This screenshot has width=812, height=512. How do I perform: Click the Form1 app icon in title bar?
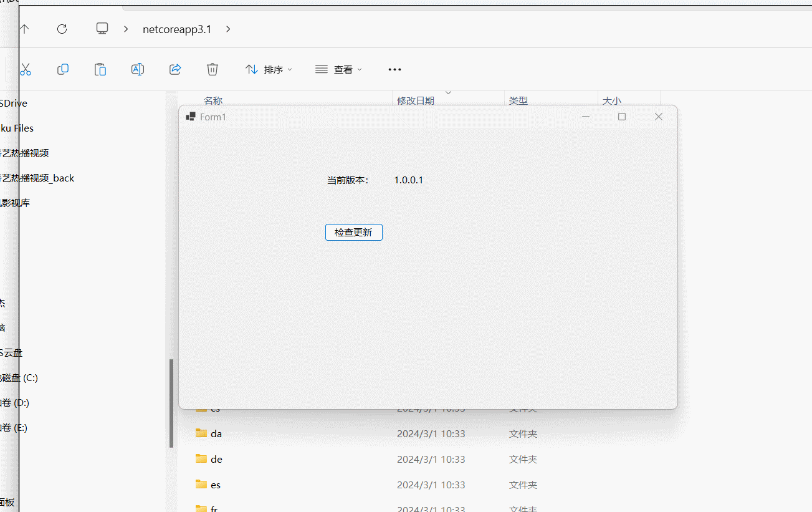pos(191,117)
